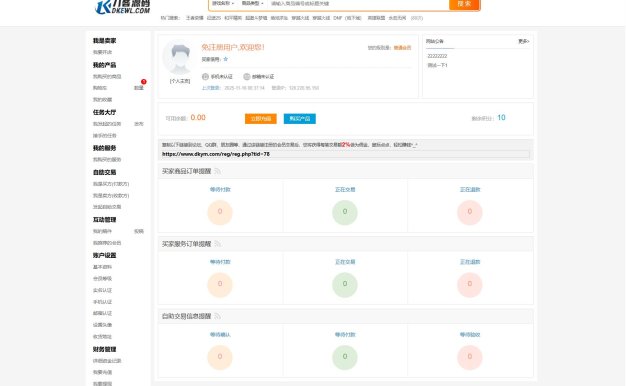The image size is (626, 386).
Task: Click the points value 10
Action: [x=501, y=117]
